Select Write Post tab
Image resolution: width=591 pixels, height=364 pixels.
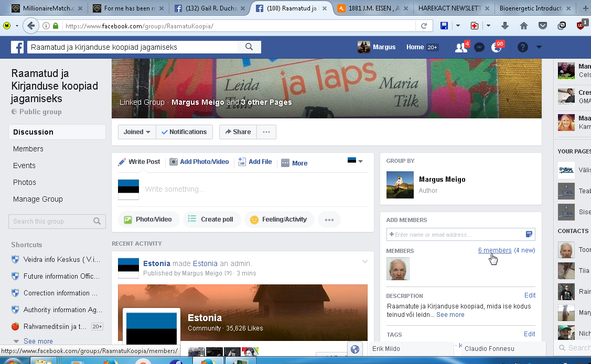pyautogui.click(x=139, y=162)
